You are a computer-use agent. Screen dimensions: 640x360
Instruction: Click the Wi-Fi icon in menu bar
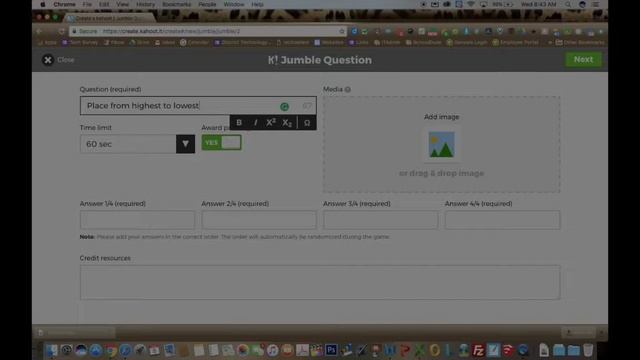pyautogui.click(x=471, y=4)
